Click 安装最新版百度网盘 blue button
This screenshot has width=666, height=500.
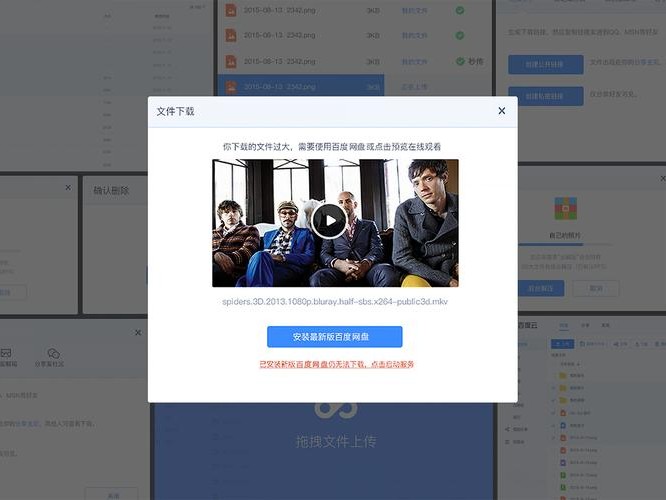[x=335, y=337]
